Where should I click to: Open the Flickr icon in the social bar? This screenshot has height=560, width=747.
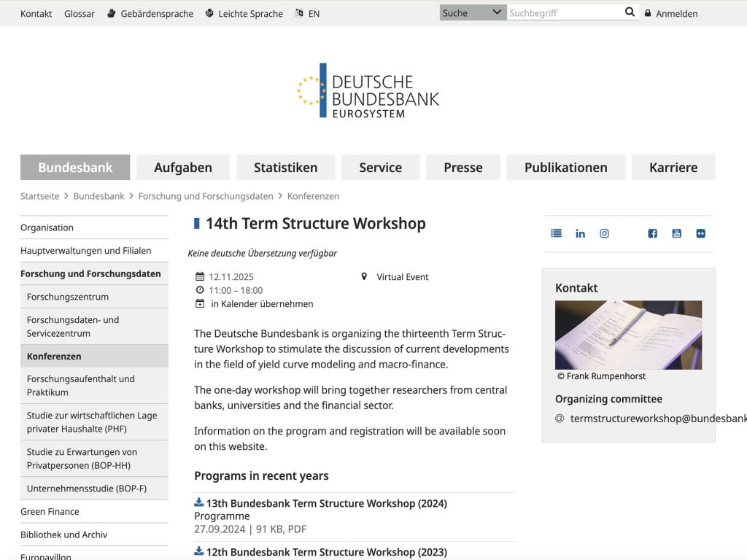[700, 233]
